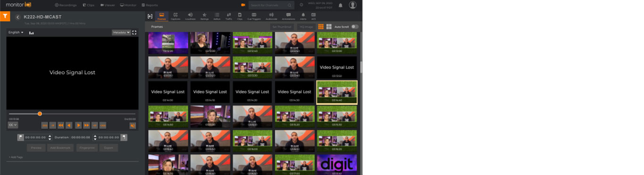Toggle video player fullscreen icon

134,32
